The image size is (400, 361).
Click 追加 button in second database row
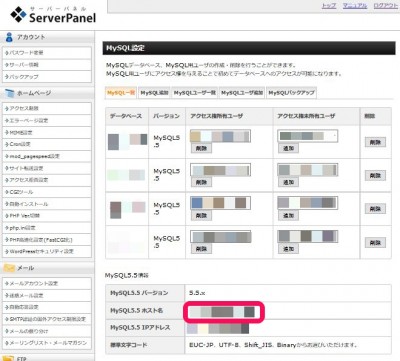coord(288,182)
